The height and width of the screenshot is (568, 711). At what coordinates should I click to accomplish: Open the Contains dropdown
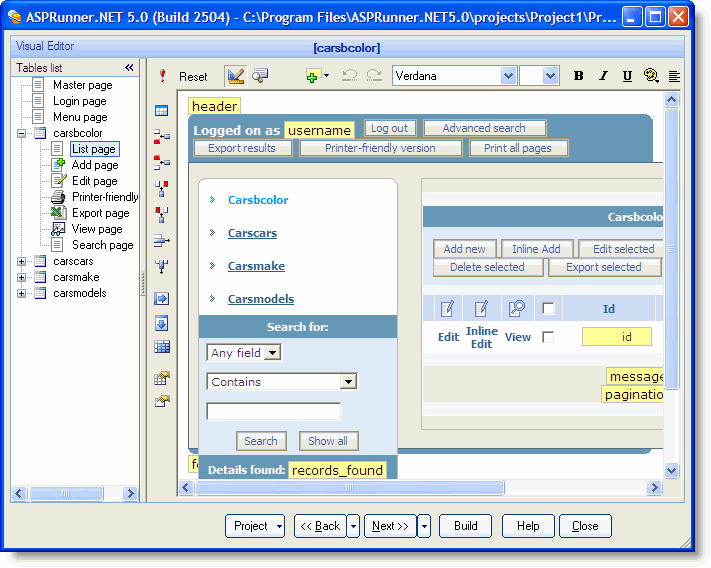tap(348, 382)
